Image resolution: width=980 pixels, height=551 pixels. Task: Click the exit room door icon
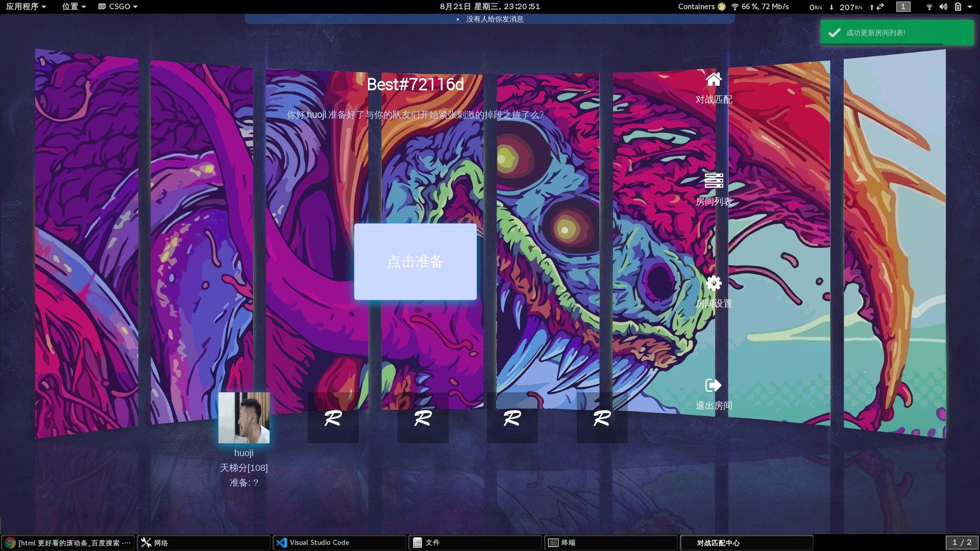click(714, 385)
